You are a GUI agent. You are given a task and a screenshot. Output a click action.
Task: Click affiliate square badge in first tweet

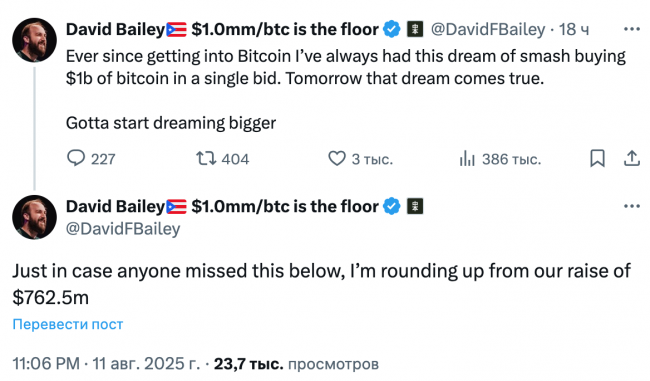point(415,29)
